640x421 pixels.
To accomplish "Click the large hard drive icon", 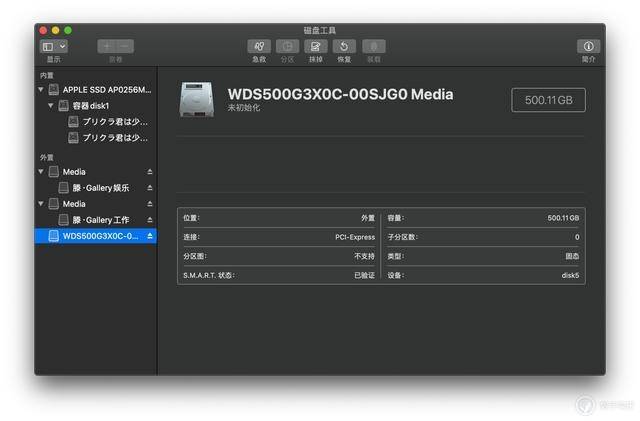I will click(x=197, y=100).
